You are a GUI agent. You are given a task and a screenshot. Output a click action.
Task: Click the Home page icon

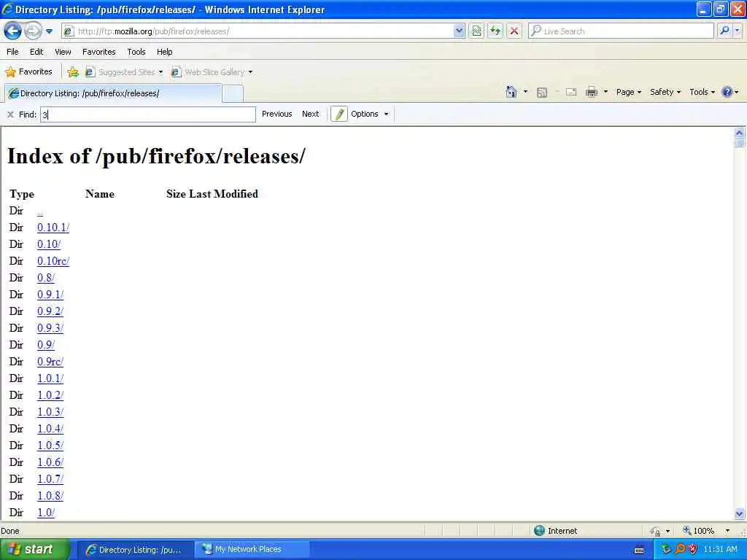coord(511,92)
